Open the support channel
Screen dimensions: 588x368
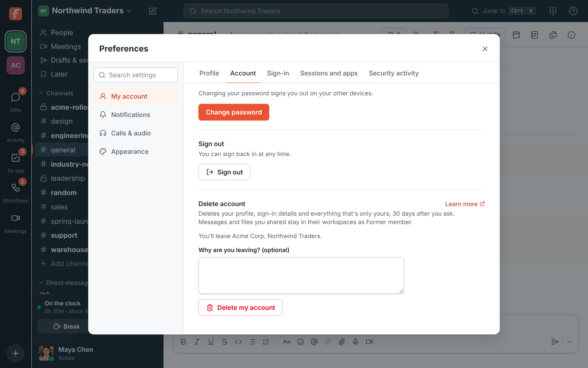61,236
